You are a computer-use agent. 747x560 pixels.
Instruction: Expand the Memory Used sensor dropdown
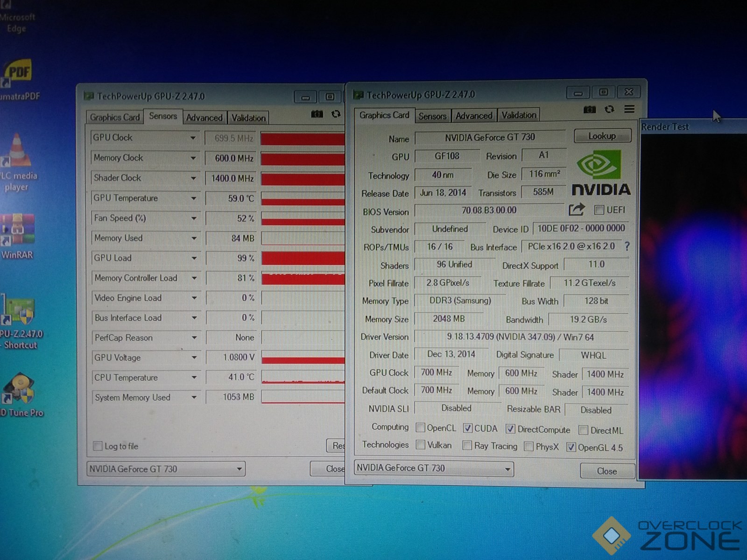[193, 238]
